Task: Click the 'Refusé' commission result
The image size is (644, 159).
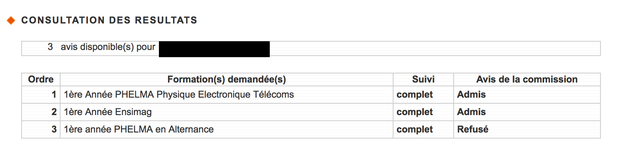Action: click(x=473, y=129)
